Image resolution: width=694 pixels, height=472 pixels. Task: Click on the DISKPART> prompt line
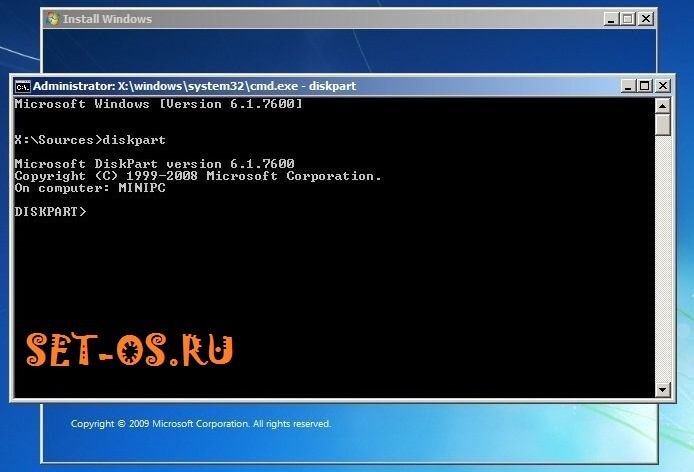click(x=51, y=212)
